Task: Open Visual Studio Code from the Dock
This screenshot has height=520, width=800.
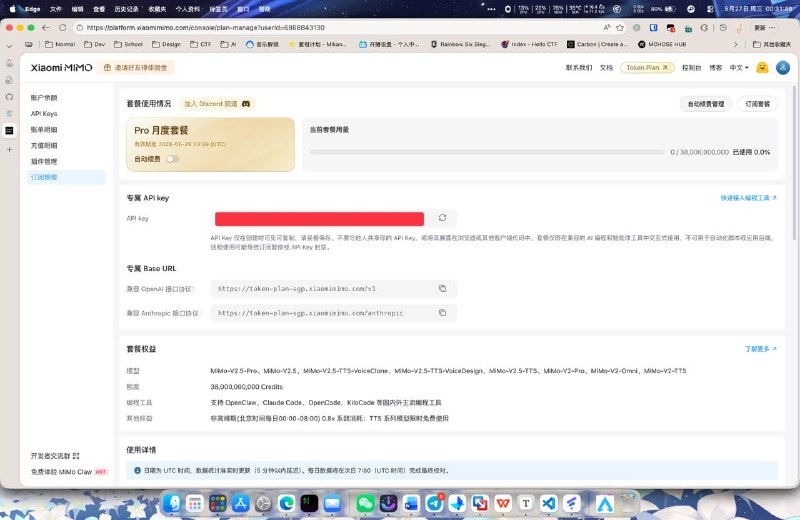Action: pyautogui.click(x=549, y=504)
